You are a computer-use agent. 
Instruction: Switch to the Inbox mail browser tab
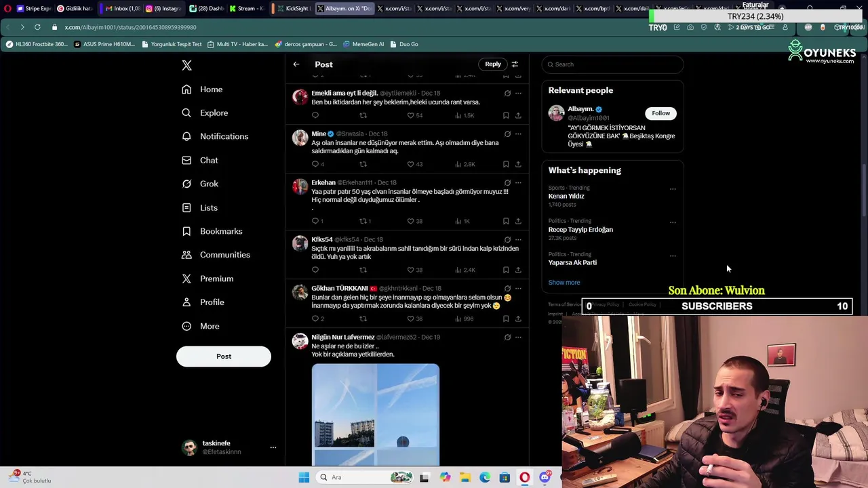(x=123, y=9)
